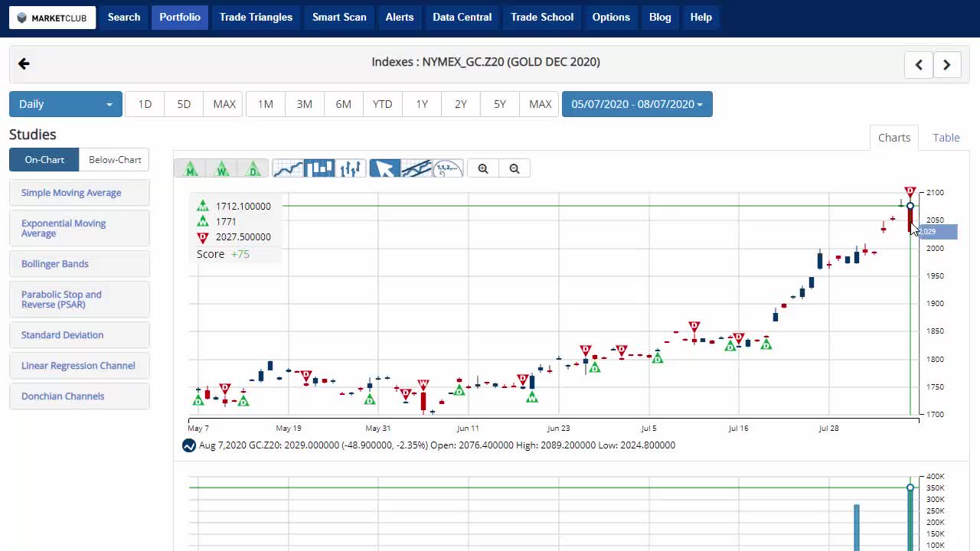
Task: Set intraday range to 5D
Action: coord(184,104)
